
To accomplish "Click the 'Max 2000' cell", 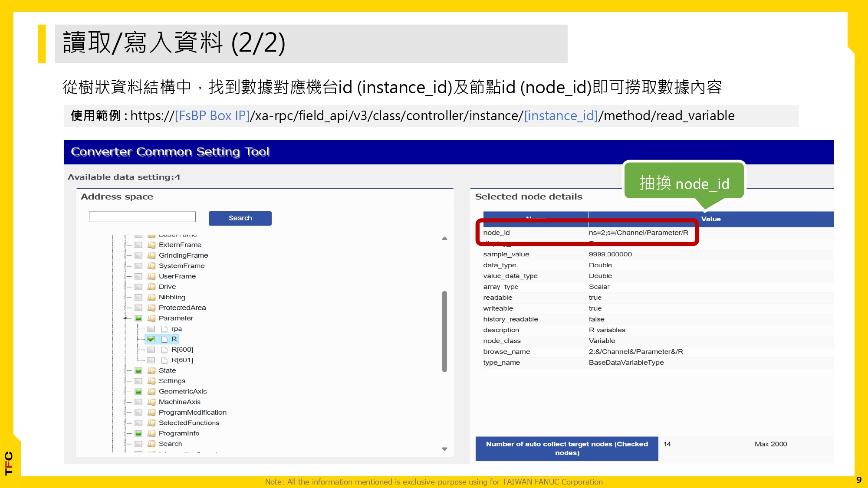I will 771,444.
